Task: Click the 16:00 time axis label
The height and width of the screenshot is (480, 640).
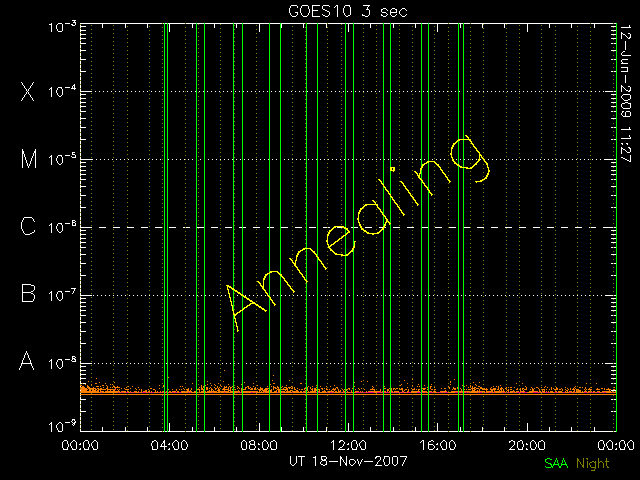Action: [x=438, y=444]
